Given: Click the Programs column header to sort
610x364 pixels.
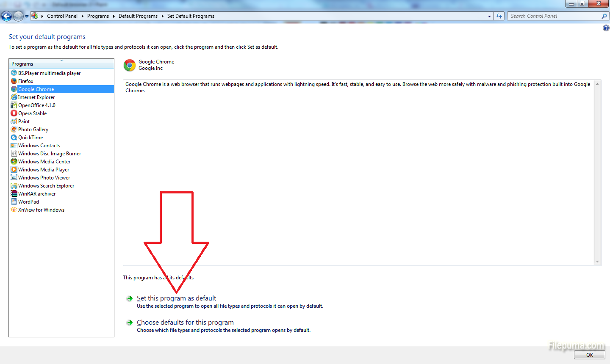Looking at the screenshot, I should [x=61, y=64].
